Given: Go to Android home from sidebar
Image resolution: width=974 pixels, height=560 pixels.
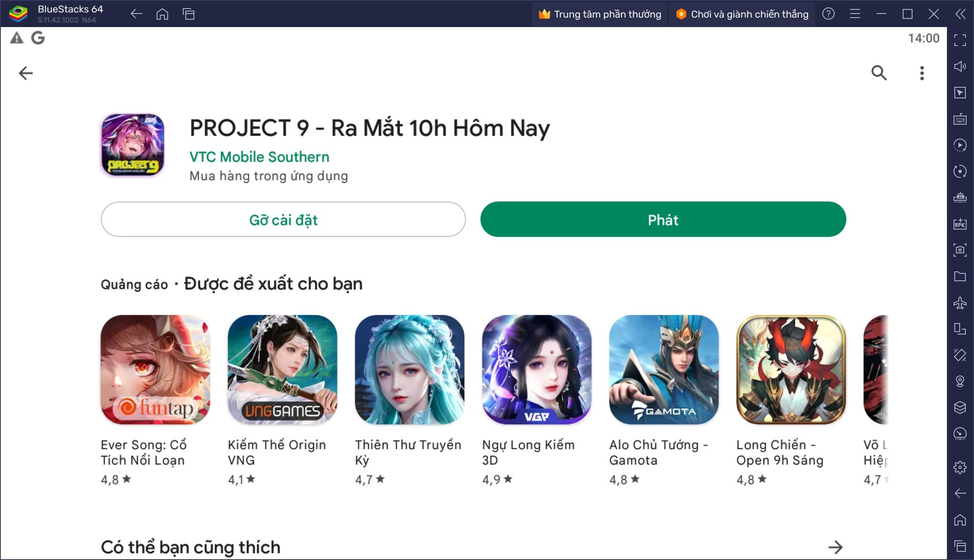Looking at the screenshot, I should click(960, 520).
